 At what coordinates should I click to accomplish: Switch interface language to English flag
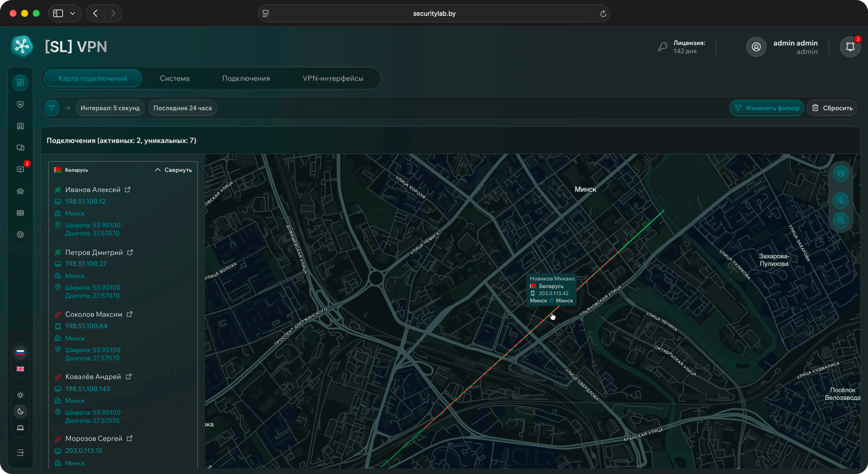20,369
